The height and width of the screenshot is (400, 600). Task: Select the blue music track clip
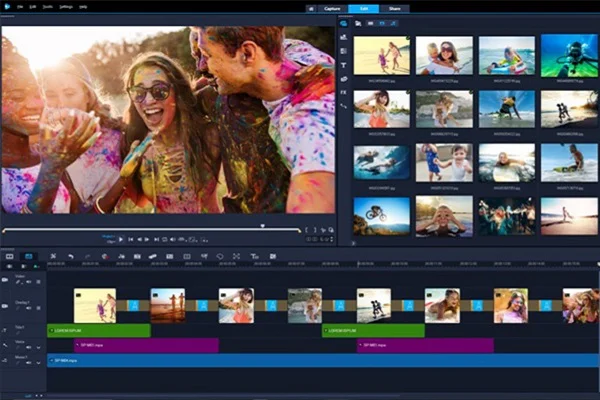323,361
